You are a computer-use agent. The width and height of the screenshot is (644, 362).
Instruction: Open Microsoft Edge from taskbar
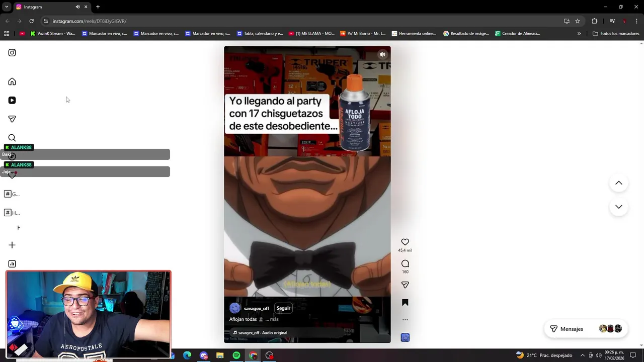click(x=187, y=355)
